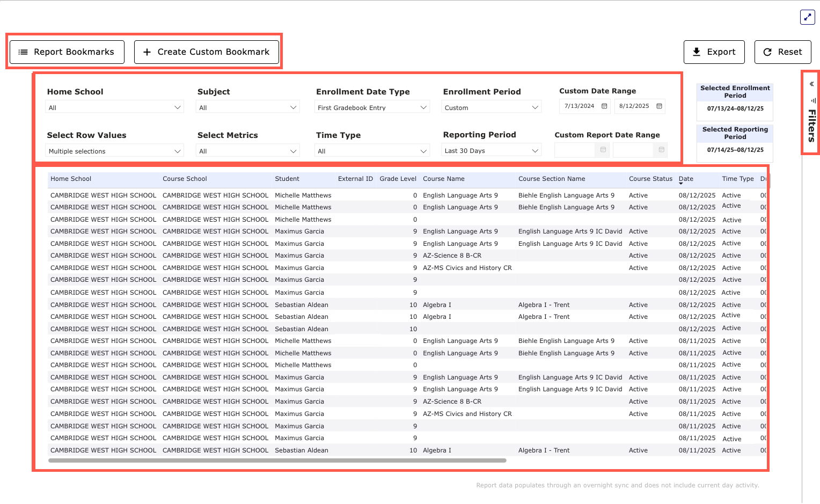Click the table's horizontal scrollbar

click(277, 461)
